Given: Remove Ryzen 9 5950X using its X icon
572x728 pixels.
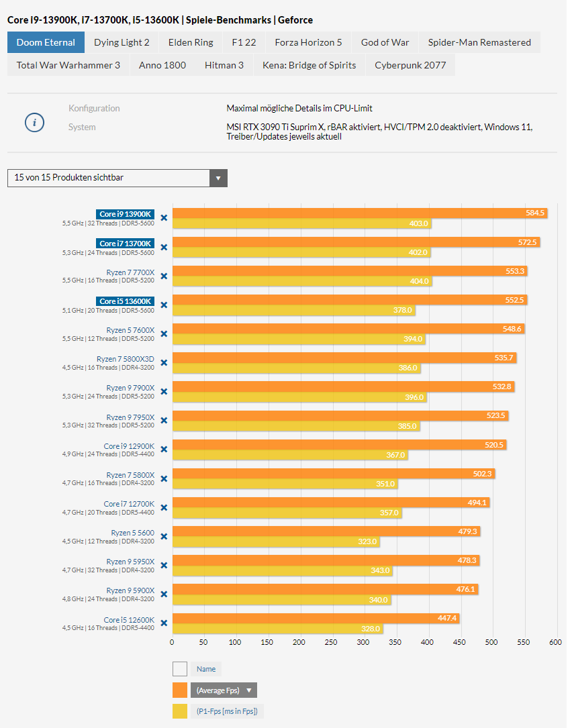Looking at the screenshot, I should (164, 565).
